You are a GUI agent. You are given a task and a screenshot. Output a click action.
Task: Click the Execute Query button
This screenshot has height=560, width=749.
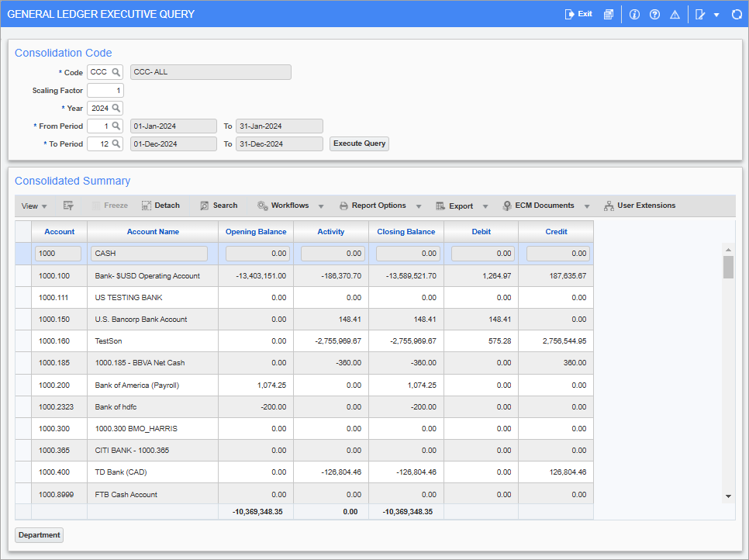click(x=358, y=143)
